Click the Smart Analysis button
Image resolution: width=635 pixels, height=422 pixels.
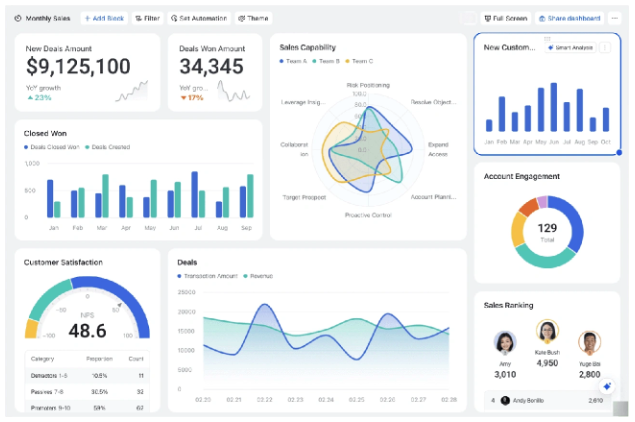(x=570, y=47)
